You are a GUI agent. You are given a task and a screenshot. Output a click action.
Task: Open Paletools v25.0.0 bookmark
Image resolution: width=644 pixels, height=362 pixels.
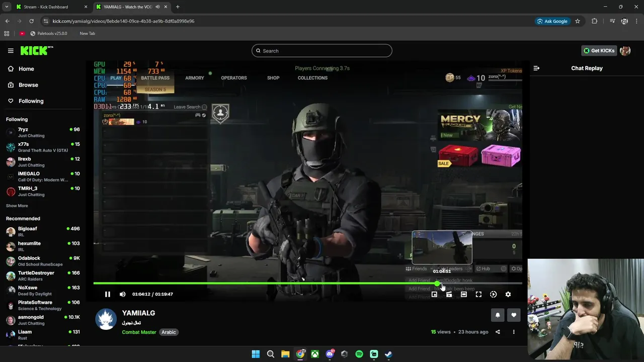tap(48, 34)
